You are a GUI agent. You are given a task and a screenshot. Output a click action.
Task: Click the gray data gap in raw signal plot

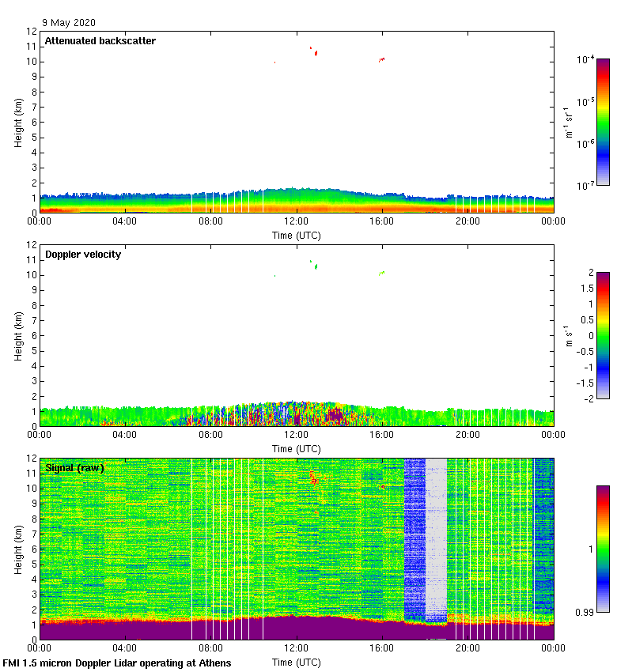[436, 538]
